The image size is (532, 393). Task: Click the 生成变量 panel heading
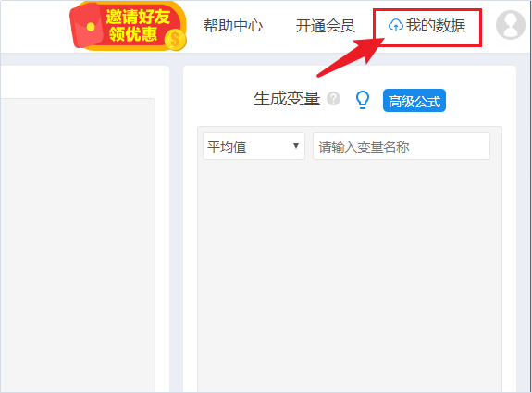point(287,99)
